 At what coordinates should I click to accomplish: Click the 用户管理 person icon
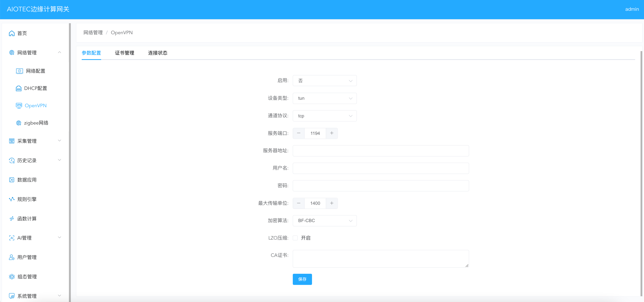(x=12, y=257)
